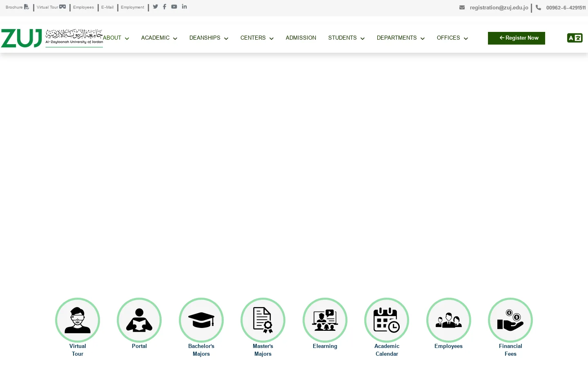The image size is (588, 368).
Task: Visit the Twitter page icon
Action: point(155,7)
